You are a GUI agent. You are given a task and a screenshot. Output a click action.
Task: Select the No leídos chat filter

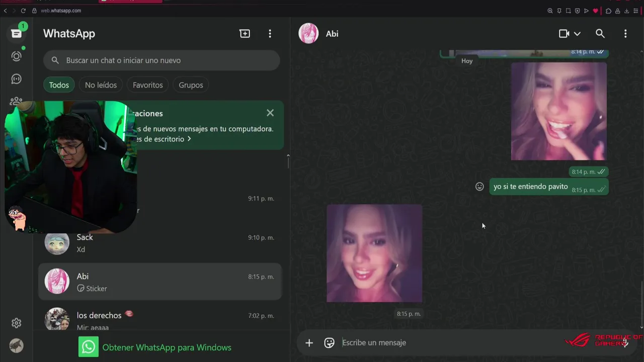coord(101,85)
